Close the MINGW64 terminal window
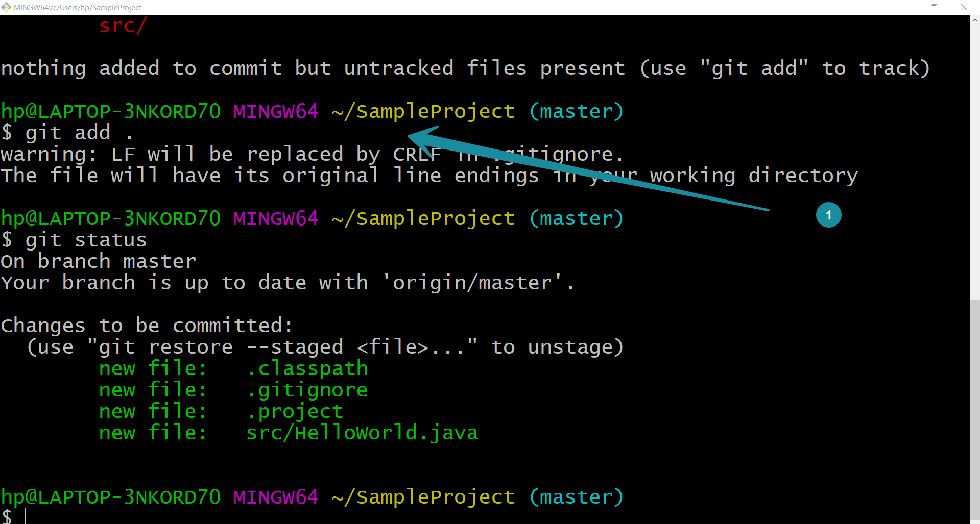The image size is (980, 524). (x=964, y=7)
